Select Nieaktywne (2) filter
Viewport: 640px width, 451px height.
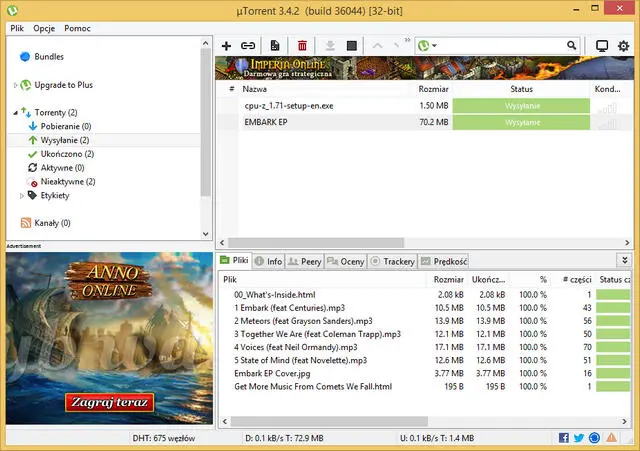click(x=68, y=182)
